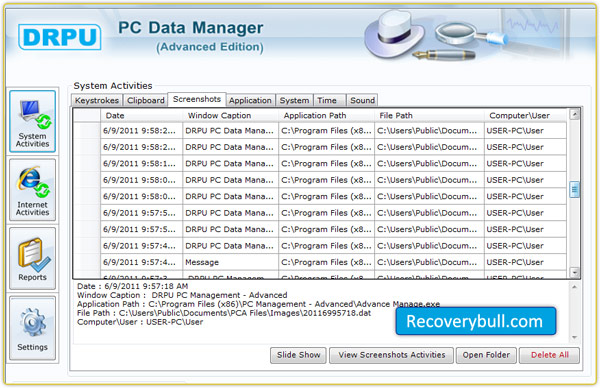
Task: Click Open Folder button
Action: 486,355
